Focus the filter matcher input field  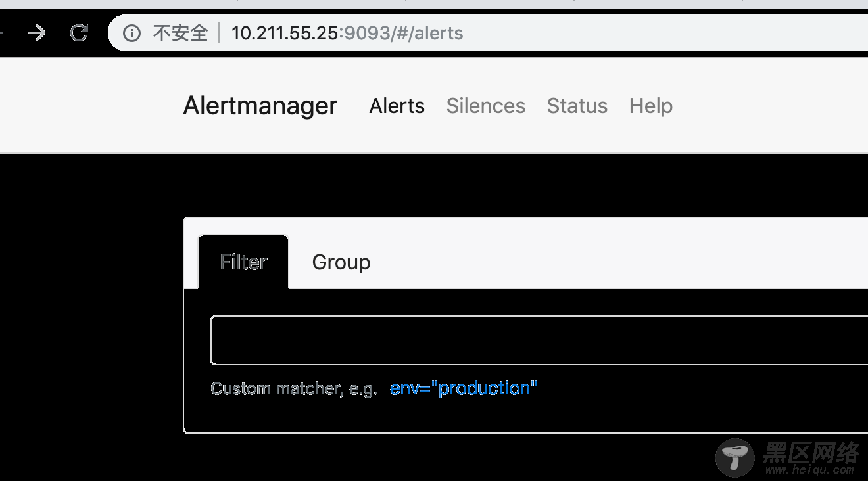click(539, 340)
